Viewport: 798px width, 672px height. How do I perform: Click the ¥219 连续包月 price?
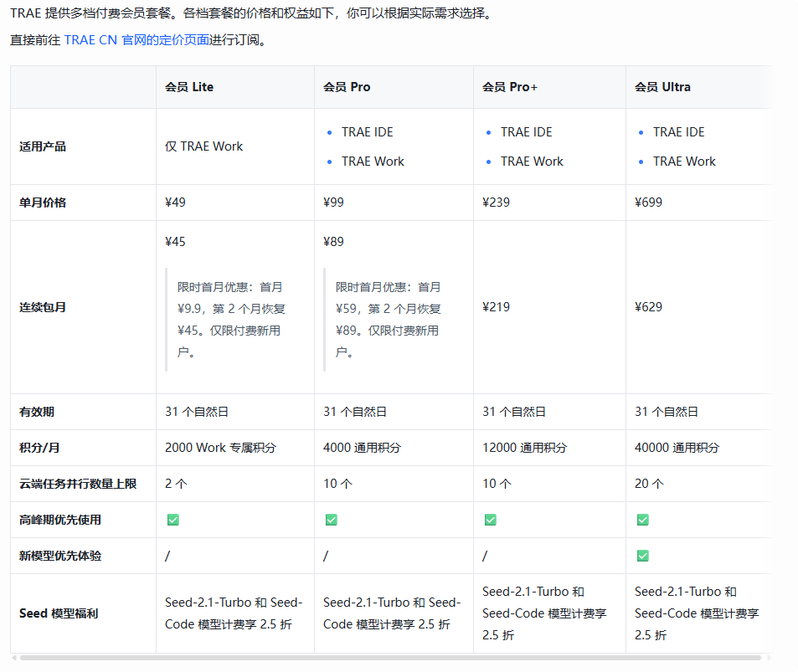point(496,307)
